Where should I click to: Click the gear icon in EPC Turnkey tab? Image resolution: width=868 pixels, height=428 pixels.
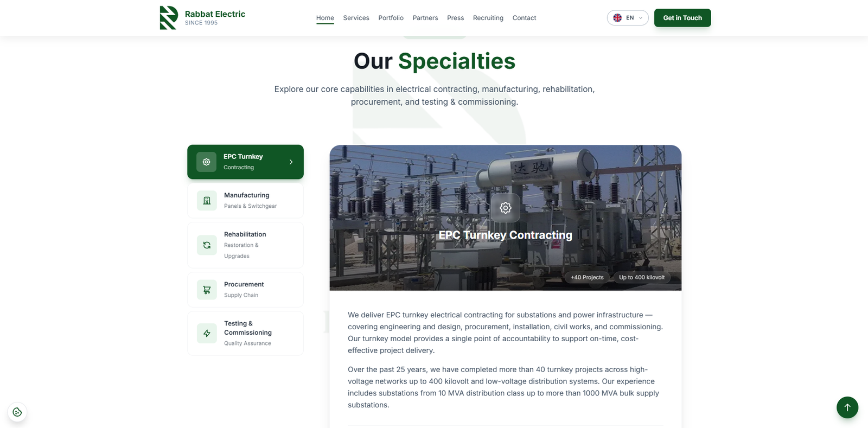(x=206, y=162)
